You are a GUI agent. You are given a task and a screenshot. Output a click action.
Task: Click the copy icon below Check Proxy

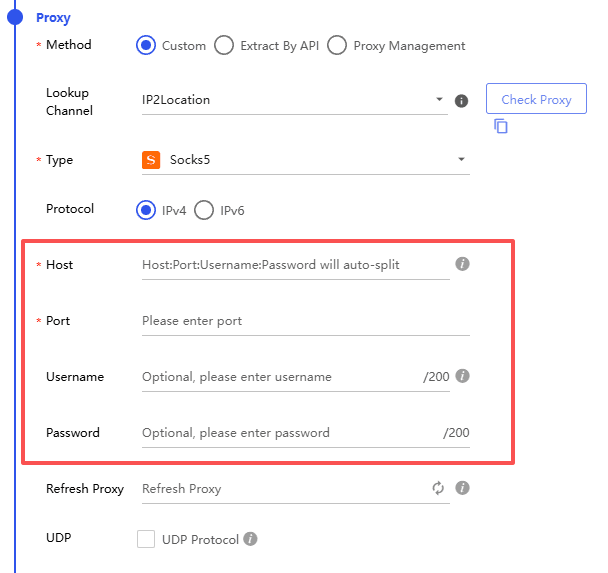point(501,127)
